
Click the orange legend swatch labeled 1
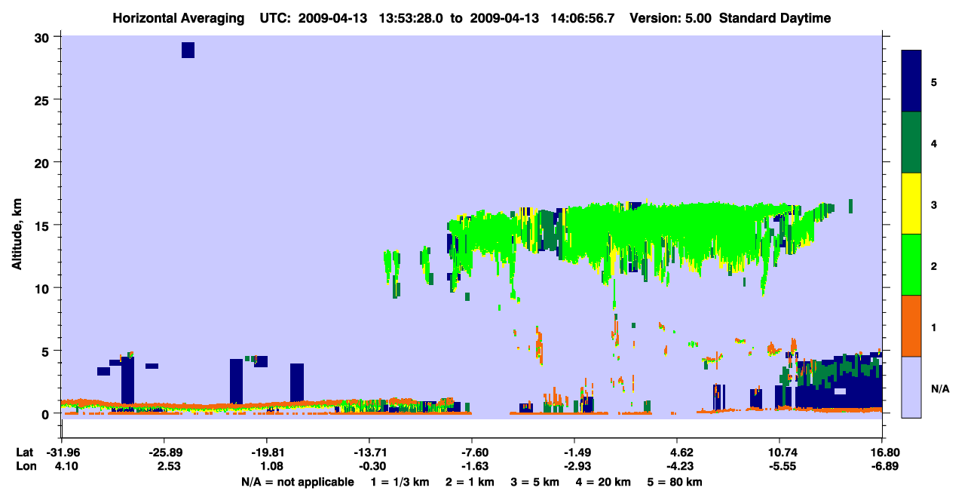911,326
